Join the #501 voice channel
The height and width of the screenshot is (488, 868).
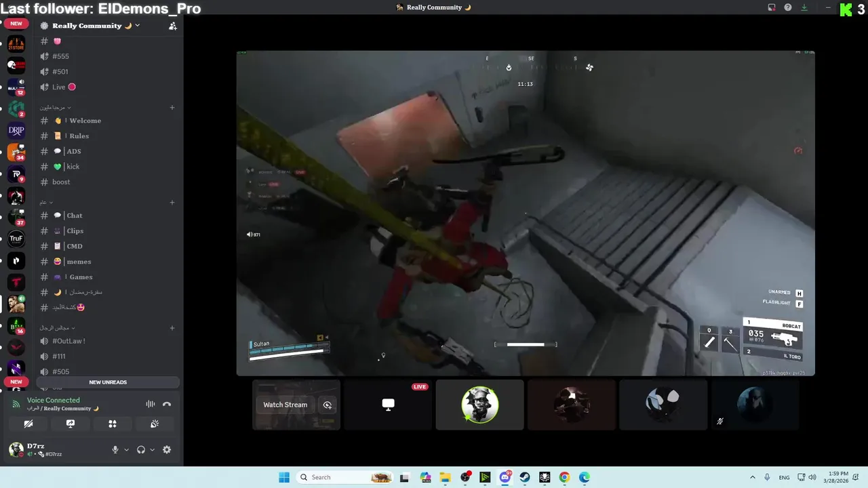(108, 71)
